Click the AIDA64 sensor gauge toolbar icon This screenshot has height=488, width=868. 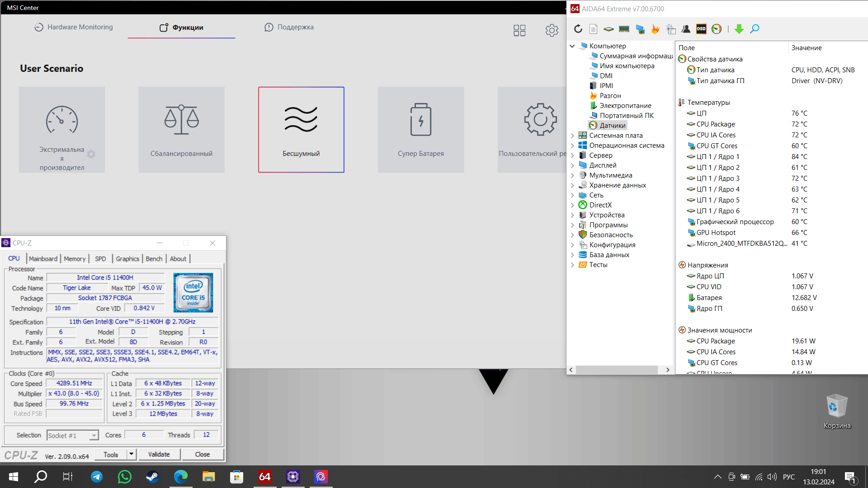717,29
